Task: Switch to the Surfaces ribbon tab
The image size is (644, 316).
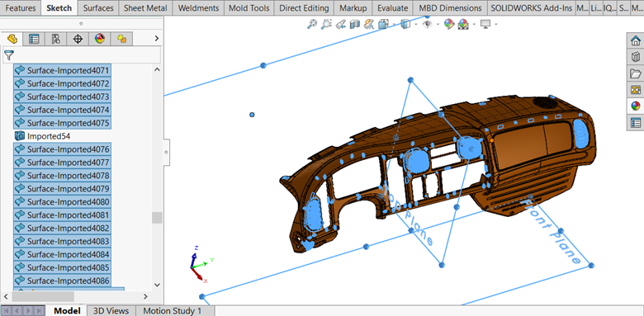Action: coord(98,7)
